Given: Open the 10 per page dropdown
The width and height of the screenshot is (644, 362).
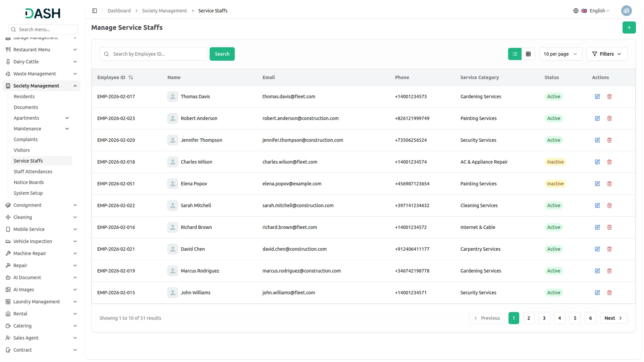Looking at the screenshot, I should click(x=560, y=54).
